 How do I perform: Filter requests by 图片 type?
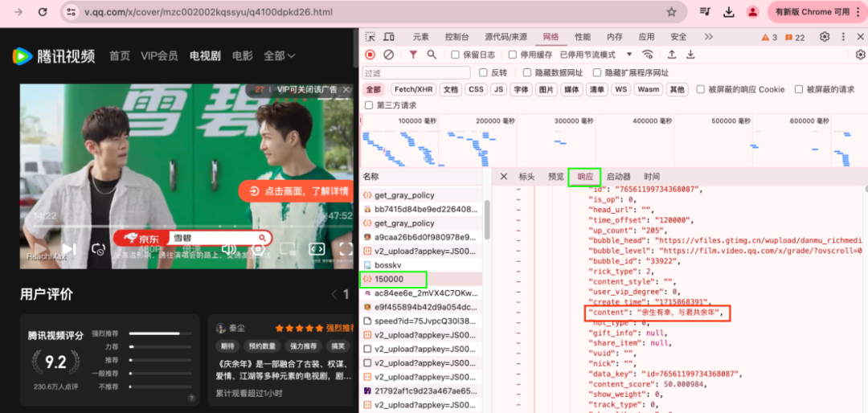547,89
